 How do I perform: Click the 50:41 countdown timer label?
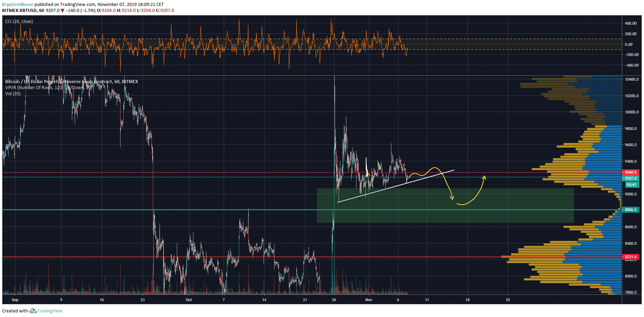click(x=631, y=185)
